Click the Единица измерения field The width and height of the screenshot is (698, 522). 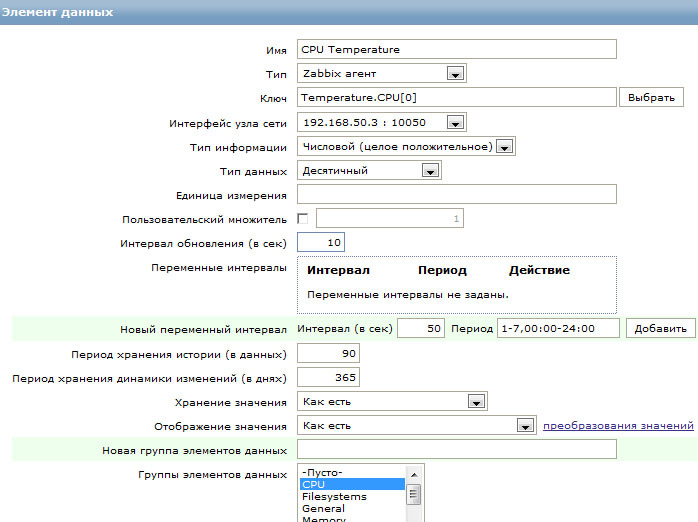tap(456, 194)
